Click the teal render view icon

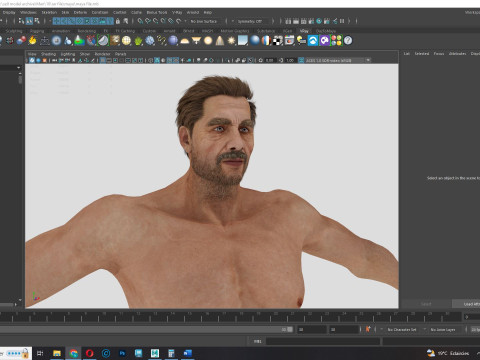click(x=319, y=21)
